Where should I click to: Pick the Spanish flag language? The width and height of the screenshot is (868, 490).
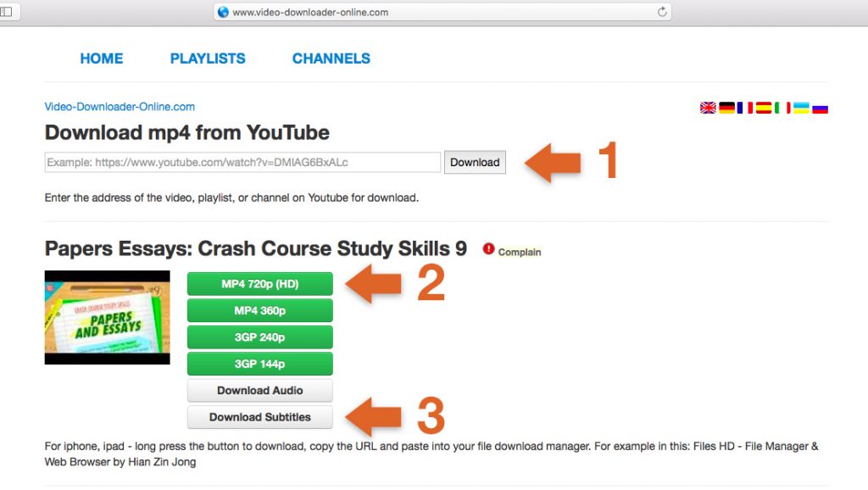pyautogui.click(x=764, y=108)
